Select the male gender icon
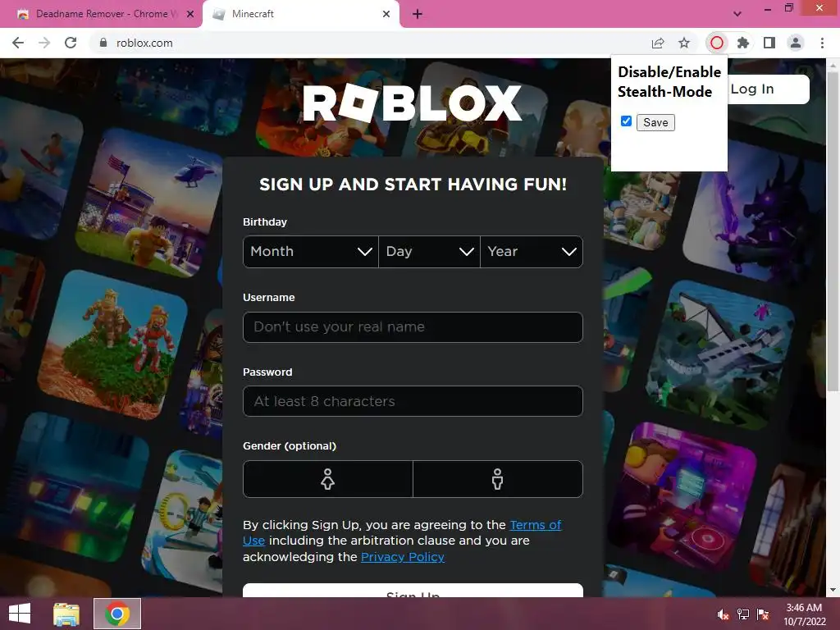Viewport: 840px width, 630px height. pyautogui.click(x=498, y=479)
